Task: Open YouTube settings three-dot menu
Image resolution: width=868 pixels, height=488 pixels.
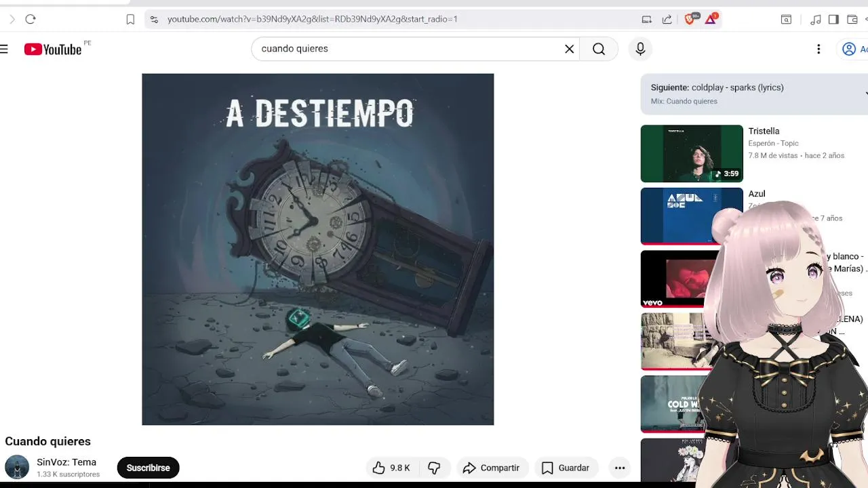Action: (818, 49)
